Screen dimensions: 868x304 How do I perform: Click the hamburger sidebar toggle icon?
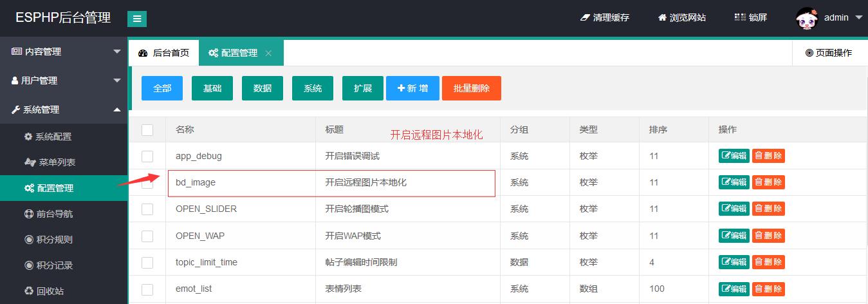tap(136, 19)
